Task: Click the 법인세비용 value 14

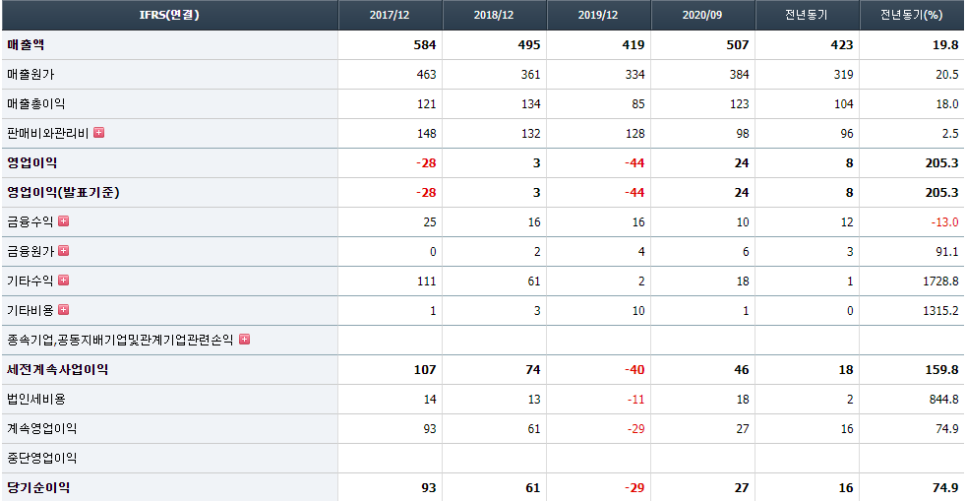Action: pyautogui.click(x=430, y=400)
